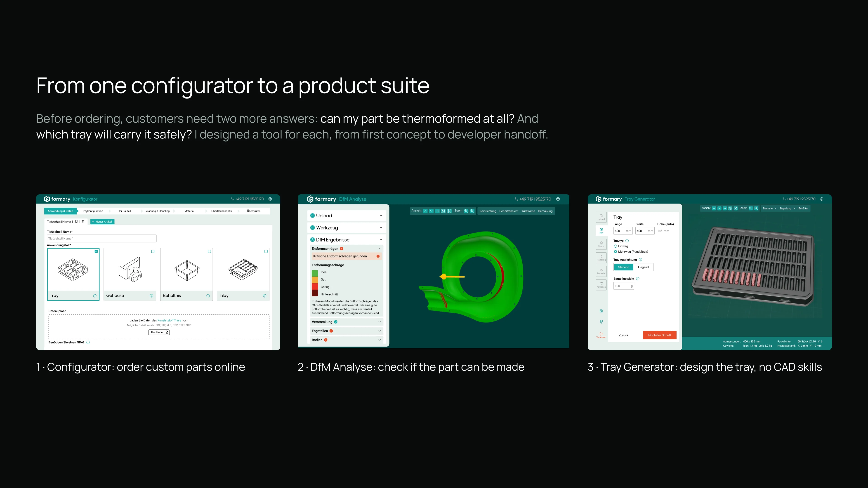Image resolution: width=868 pixels, height=488 pixels.
Task: Click the Hochladen upload button
Action: coord(159,332)
